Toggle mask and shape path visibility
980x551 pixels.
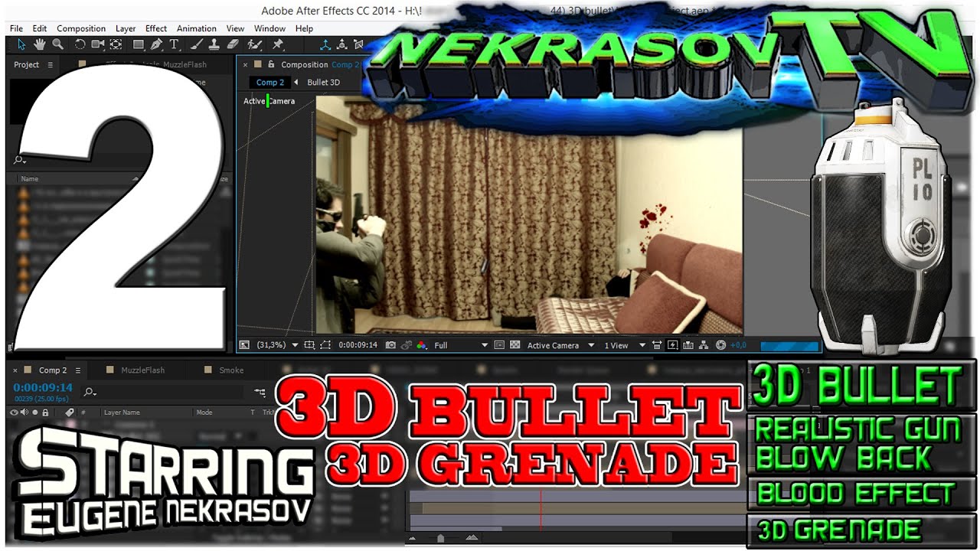click(325, 345)
